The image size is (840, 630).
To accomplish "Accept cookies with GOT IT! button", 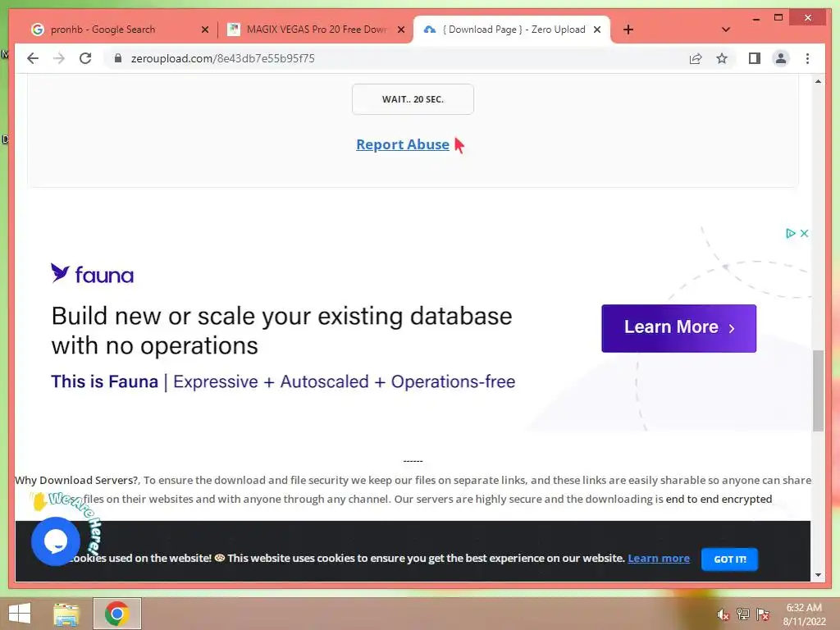I will coord(729,559).
